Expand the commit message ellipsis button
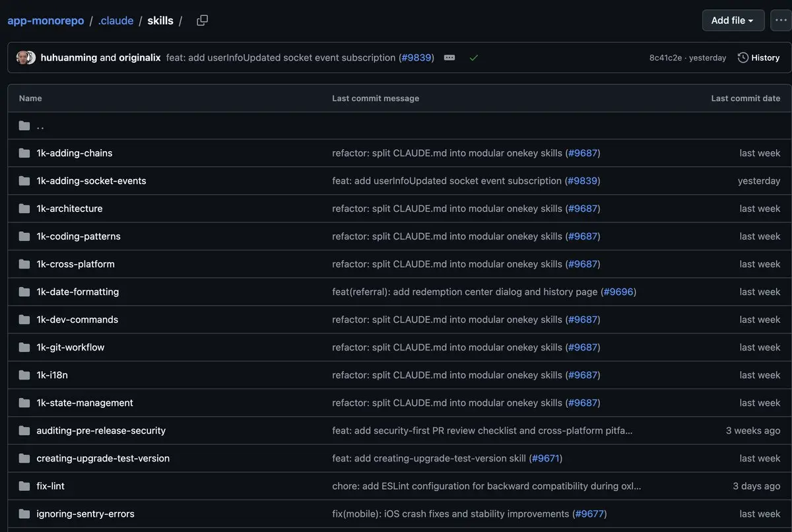This screenshot has height=532, width=792. pos(449,58)
